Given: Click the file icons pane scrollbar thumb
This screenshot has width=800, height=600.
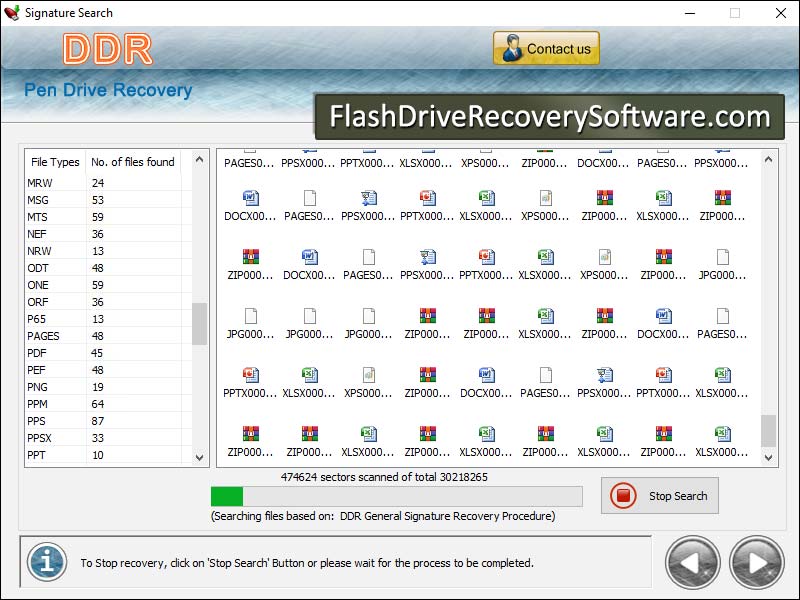Looking at the screenshot, I should [768, 431].
